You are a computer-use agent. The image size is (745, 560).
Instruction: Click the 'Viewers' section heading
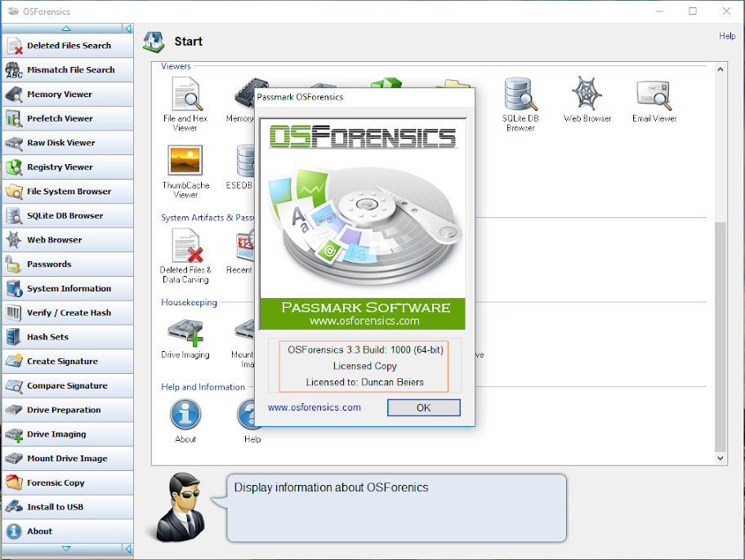[x=176, y=66]
